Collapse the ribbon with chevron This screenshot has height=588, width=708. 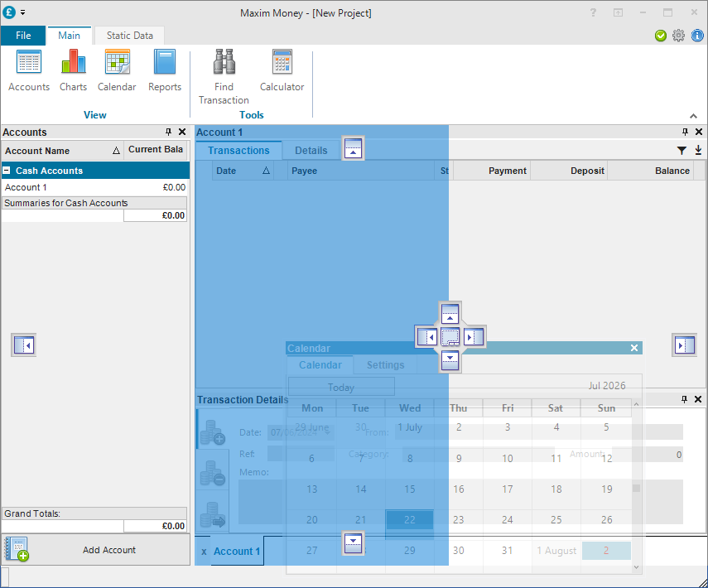(694, 116)
